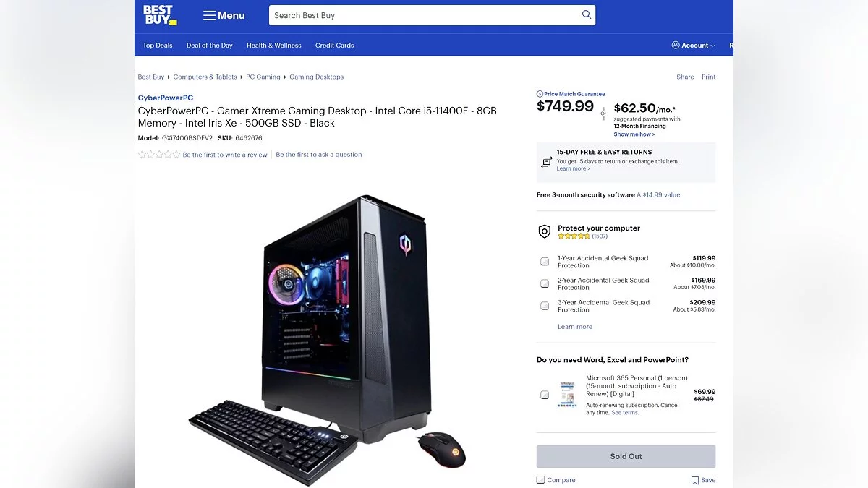868x488 pixels.
Task: Open Top Deals in navigation bar
Action: [158, 45]
